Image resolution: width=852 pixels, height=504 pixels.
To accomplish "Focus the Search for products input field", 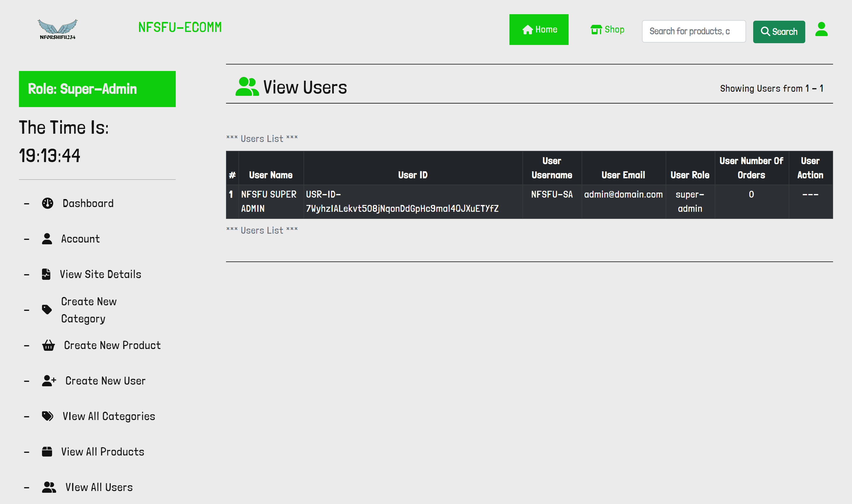I will pos(693,31).
